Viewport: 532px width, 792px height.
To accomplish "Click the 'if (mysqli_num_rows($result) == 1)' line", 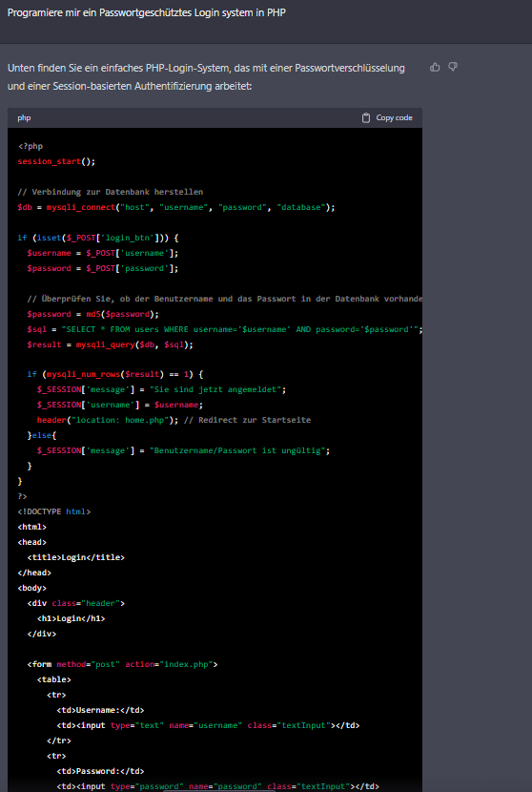I will click(x=115, y=374).
